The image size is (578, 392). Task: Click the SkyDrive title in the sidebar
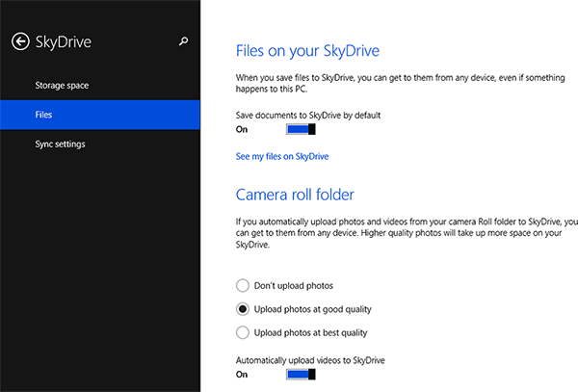[x=64, y=41]
